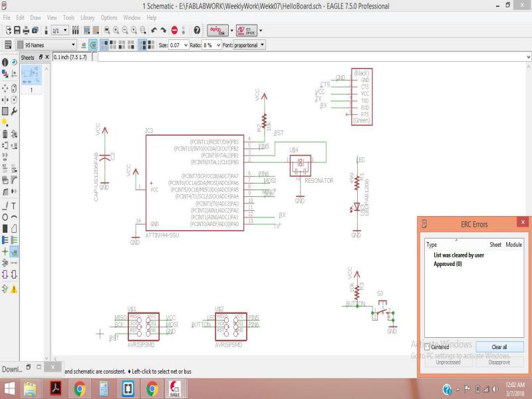Select the third text alignment grid option

click(x=122, y=45)
